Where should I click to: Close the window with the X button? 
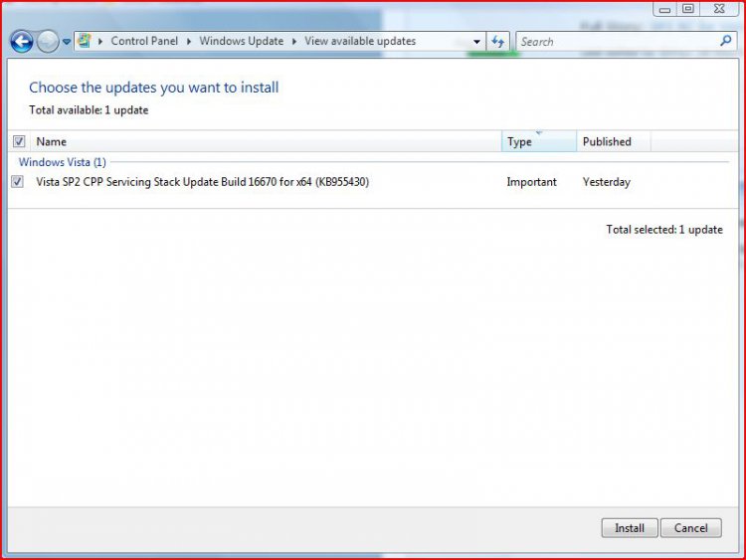tap(719, 9)
